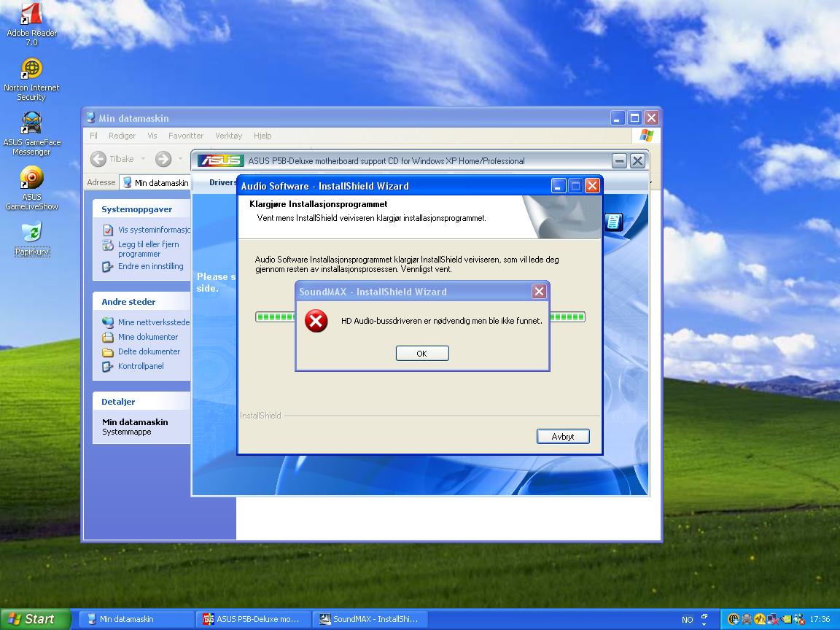Screen dimensions: 840x630
Task: Click the Tilbake back button
Action: click(x=112, y=158)
